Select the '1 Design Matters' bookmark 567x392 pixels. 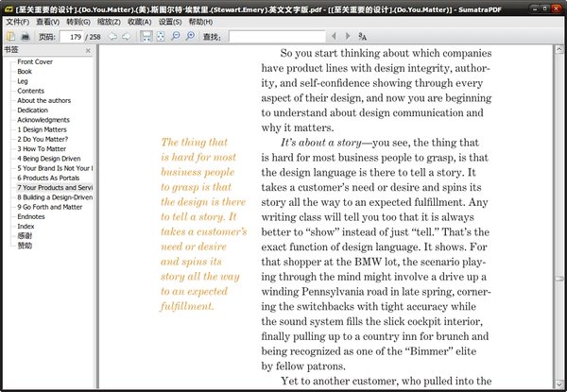click(x=42, y=130)
